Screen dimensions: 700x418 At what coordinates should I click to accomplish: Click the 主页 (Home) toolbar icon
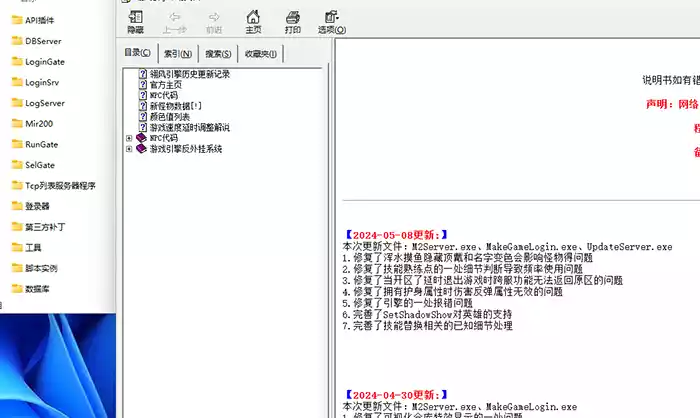[253, 20]
